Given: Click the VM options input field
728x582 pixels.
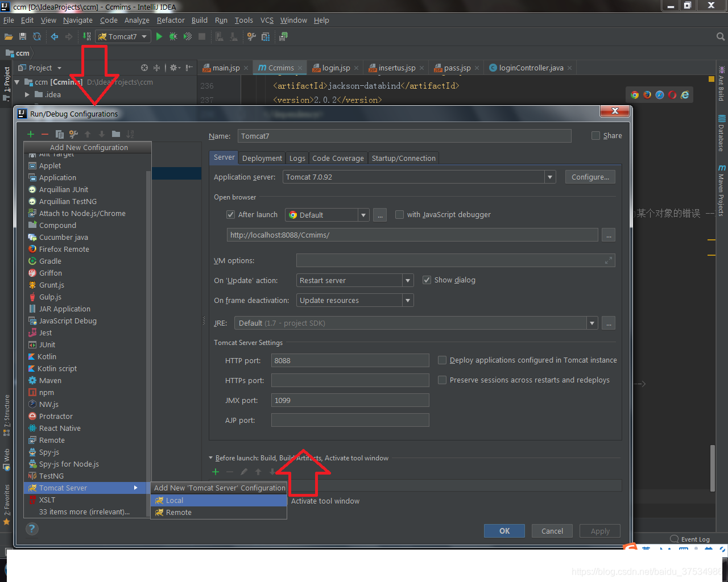Looking at the screenshot, I should [x=456, y=260].
